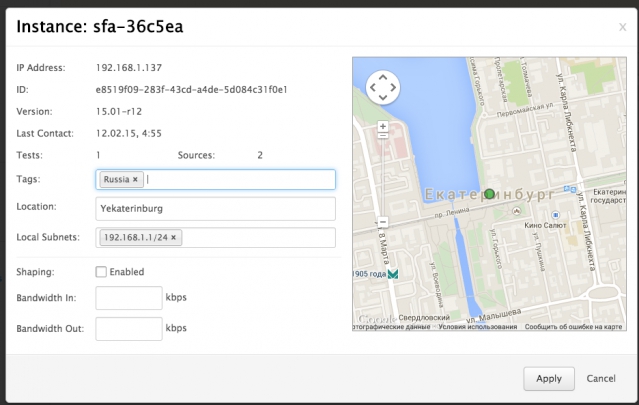Focus the Local Subnets field

(x=216, y=238)
